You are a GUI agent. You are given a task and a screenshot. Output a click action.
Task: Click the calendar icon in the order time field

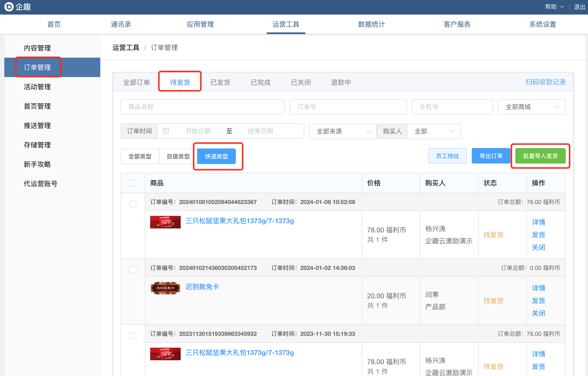point(166,131)
